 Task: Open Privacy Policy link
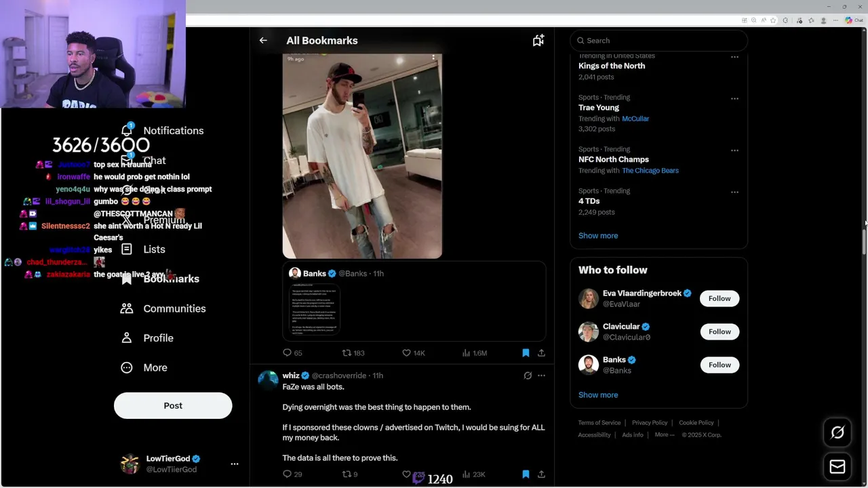650,423
